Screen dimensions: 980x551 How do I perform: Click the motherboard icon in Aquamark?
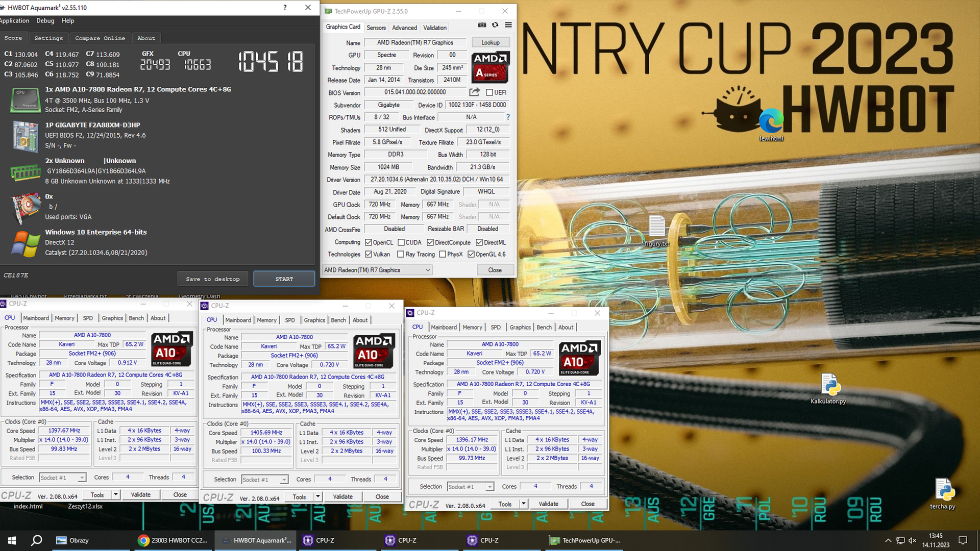pos(26,136)
